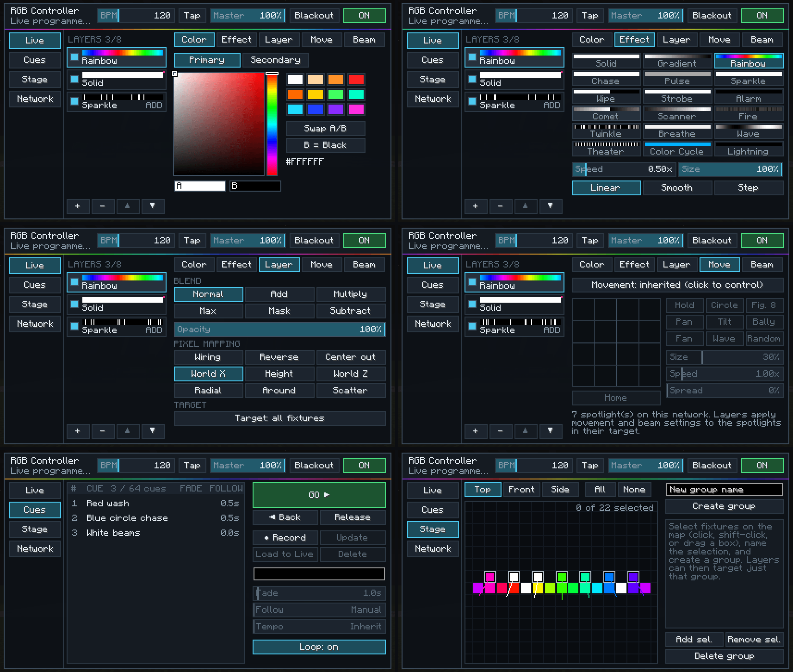This screenshot has width=793, height=672.
Task: Click the Swap A/B button
Action: (x=325, y=128)
